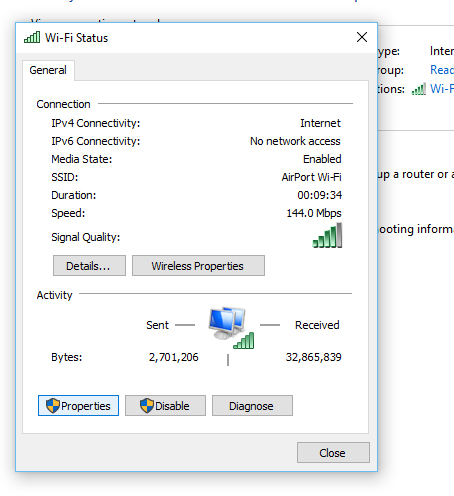Viewport: 454px width, 496px height.
Task: Click the 'Activity' section heading
Action: click(54, 295)
